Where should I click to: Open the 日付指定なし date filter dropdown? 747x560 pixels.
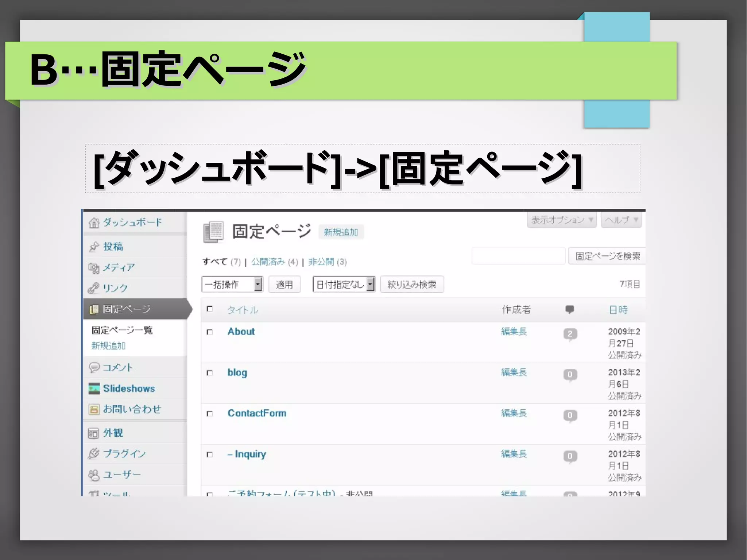tap(344, 284)
